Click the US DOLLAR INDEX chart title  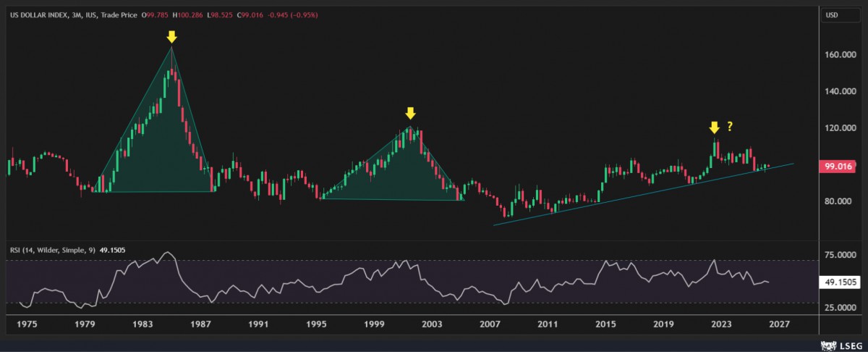(x=39, y=14)
